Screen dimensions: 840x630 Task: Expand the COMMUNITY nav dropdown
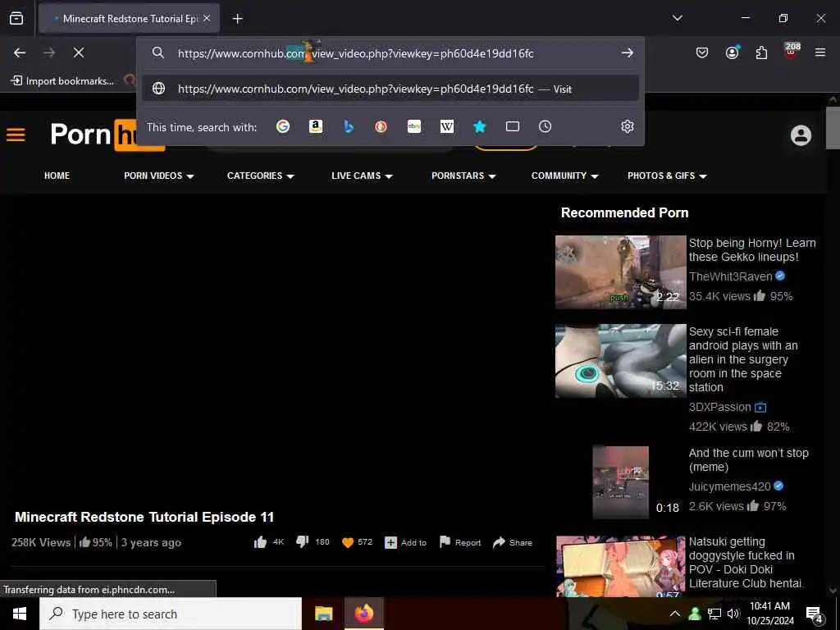click(564, 176)
